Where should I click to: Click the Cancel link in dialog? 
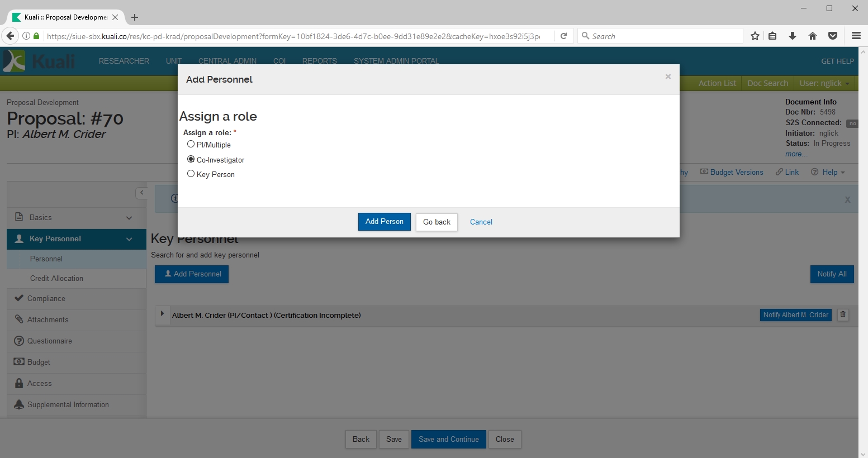pyautogui.click(x=481, y=222)
